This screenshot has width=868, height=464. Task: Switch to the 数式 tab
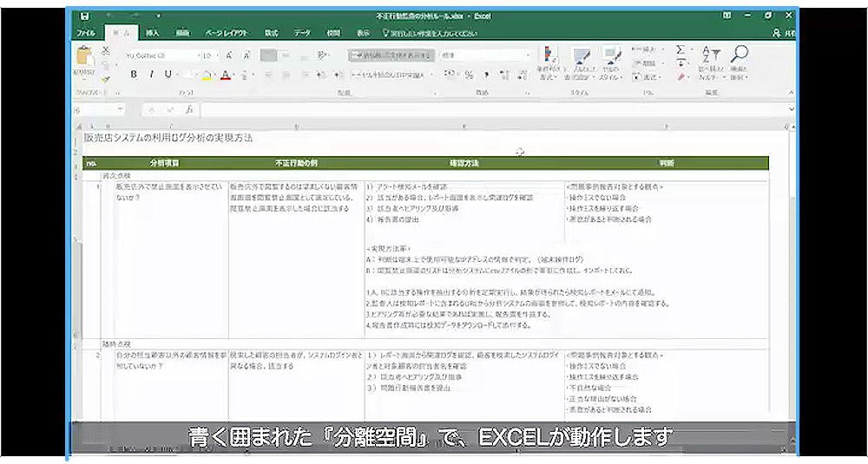pos(271,33)
